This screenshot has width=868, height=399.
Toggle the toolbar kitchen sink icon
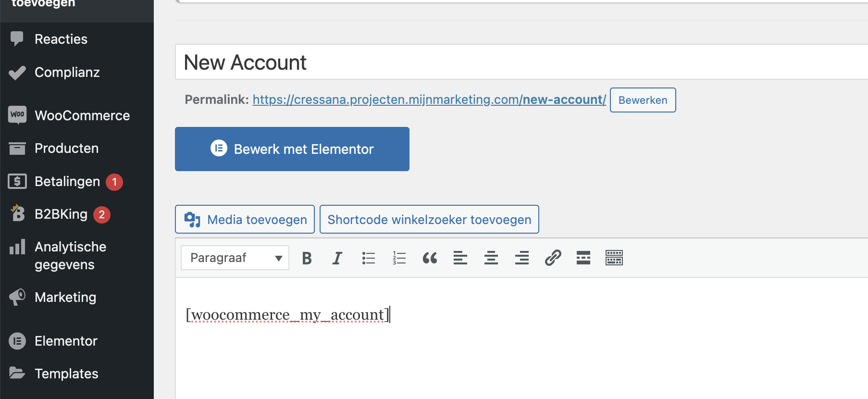click(614, 258)
